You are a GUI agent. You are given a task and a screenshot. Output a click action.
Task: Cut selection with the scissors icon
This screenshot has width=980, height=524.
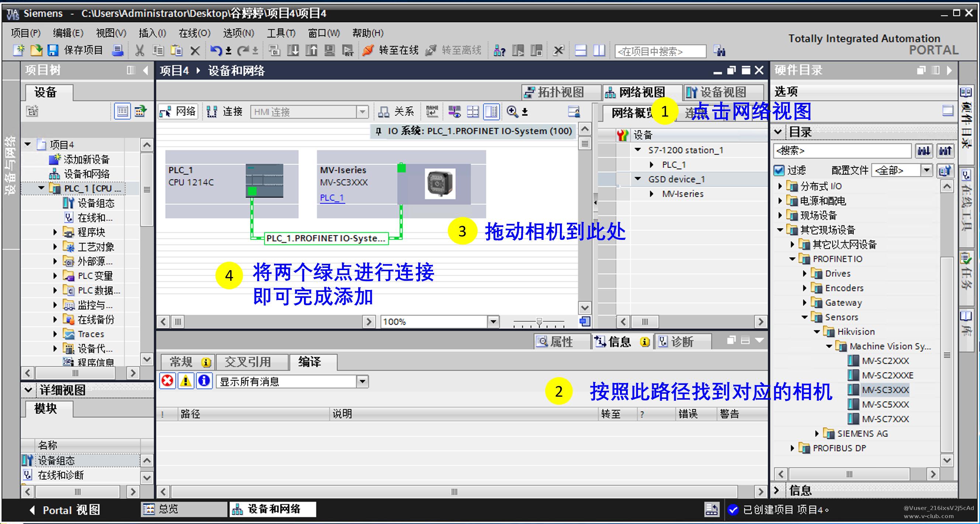click(140, 50)
